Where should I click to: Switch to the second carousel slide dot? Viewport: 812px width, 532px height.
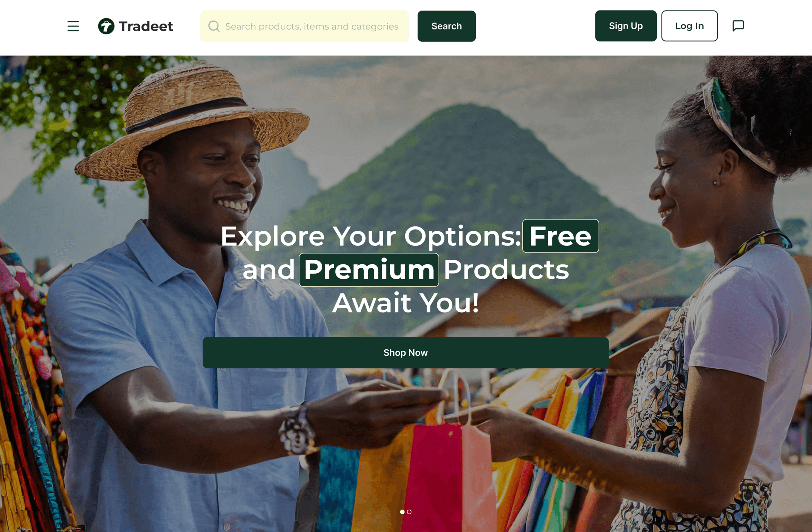pyautogui.click(x=409, y=512)
